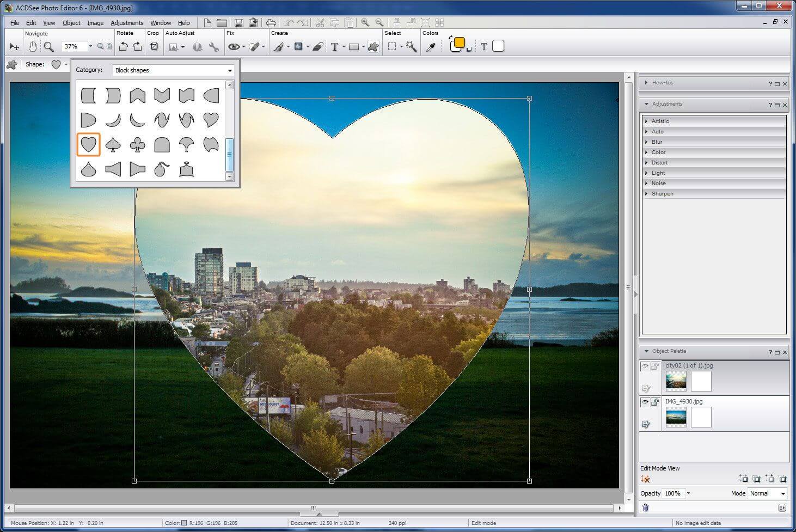
Task: Delete object with trash can icon
Action: click(645, 507)
